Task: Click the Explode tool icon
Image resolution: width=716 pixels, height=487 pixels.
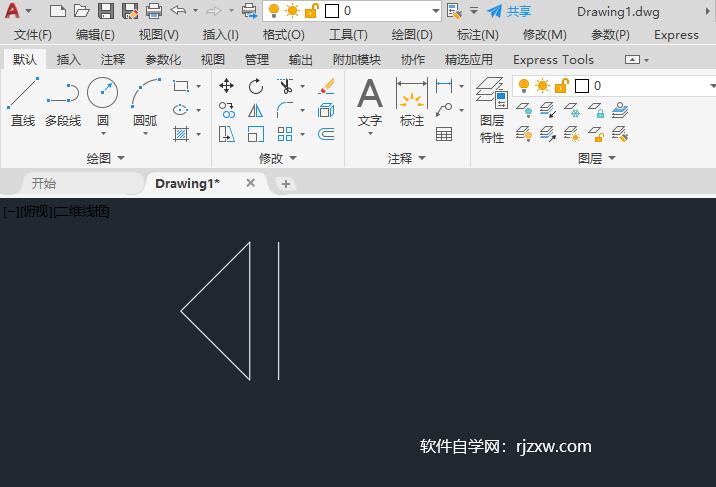Action: (x=326, y=110)
